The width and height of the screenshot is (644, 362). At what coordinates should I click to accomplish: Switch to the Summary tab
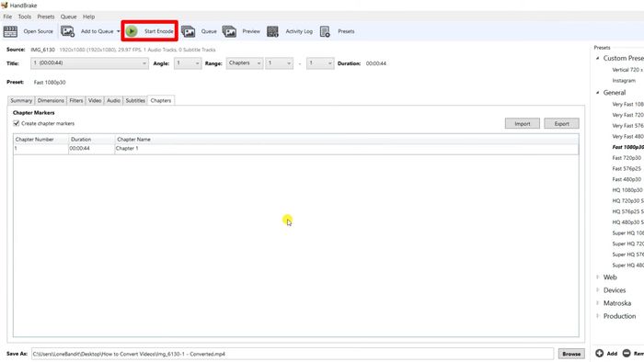point(21,100)
